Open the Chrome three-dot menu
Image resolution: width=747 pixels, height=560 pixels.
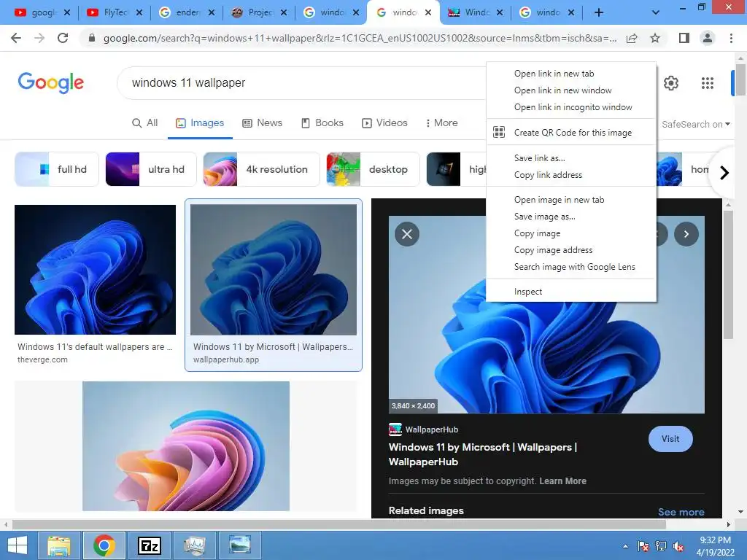pos(731,38)
